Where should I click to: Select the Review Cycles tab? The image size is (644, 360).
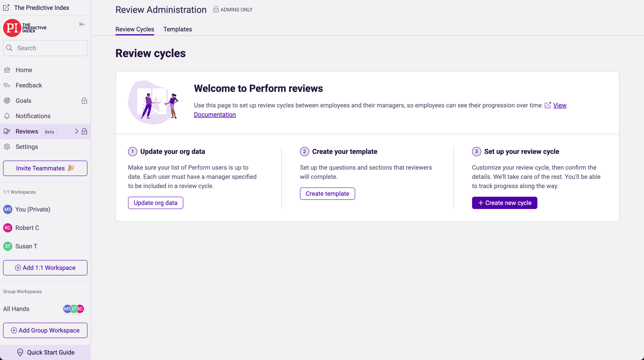coord(135,29)
